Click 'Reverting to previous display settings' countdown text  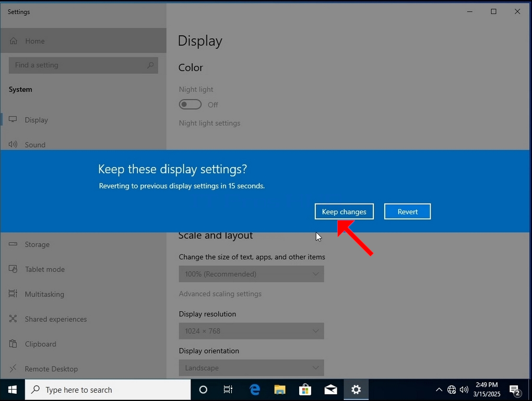click(182, 186)
